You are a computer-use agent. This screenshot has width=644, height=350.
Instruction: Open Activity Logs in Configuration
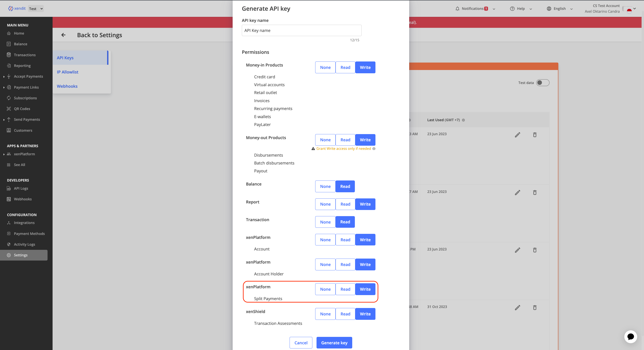click(25, 244)
